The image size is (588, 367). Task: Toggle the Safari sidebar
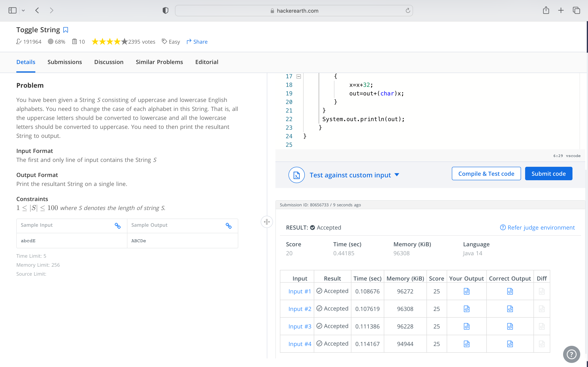click(12, 10)
